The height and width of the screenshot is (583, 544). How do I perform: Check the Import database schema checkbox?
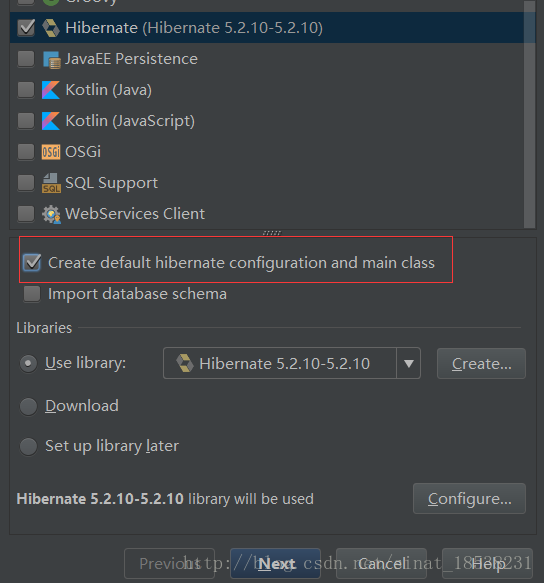[32, 294]
